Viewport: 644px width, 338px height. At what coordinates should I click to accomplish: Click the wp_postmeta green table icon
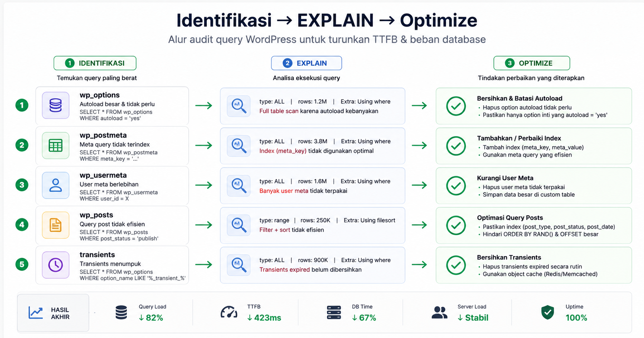click(55, 145)
